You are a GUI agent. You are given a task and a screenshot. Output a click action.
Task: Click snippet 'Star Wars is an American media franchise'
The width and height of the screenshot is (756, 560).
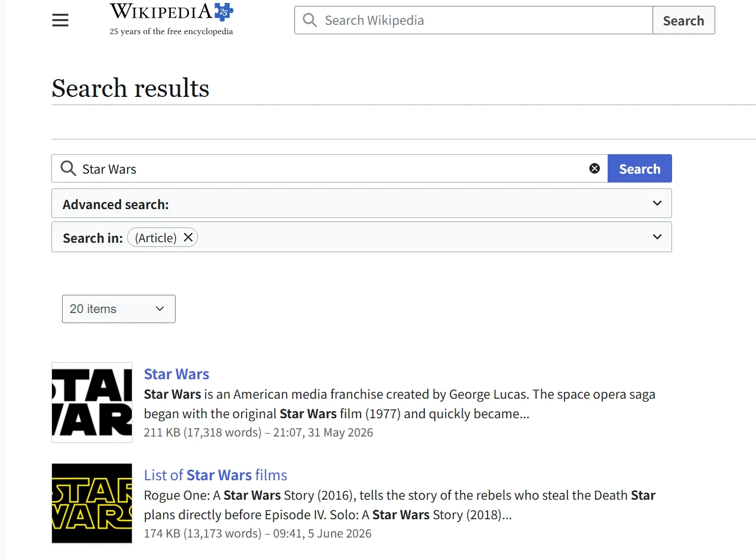[400, 403]
